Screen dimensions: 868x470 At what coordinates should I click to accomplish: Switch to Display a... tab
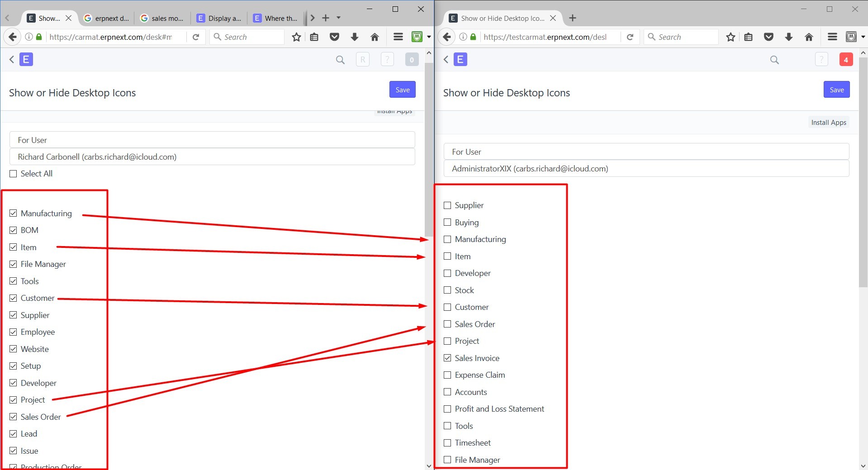tap(219, 18)
